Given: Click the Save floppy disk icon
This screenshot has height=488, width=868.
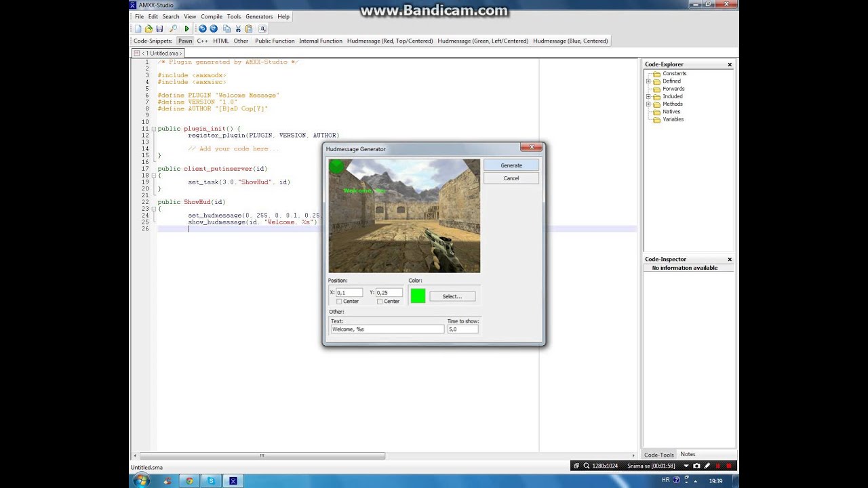Looking at the screenshot, I should pyautogui.click(x=159, y=28).
